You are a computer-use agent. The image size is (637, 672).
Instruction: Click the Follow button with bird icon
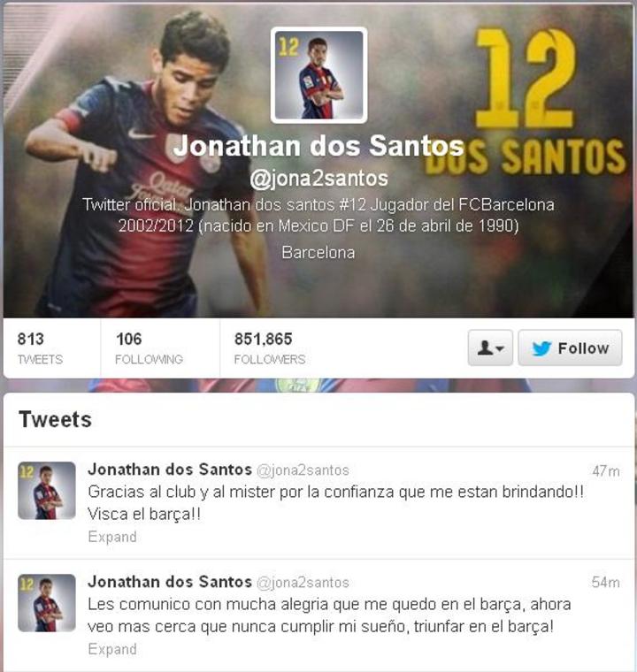point(570,347)
